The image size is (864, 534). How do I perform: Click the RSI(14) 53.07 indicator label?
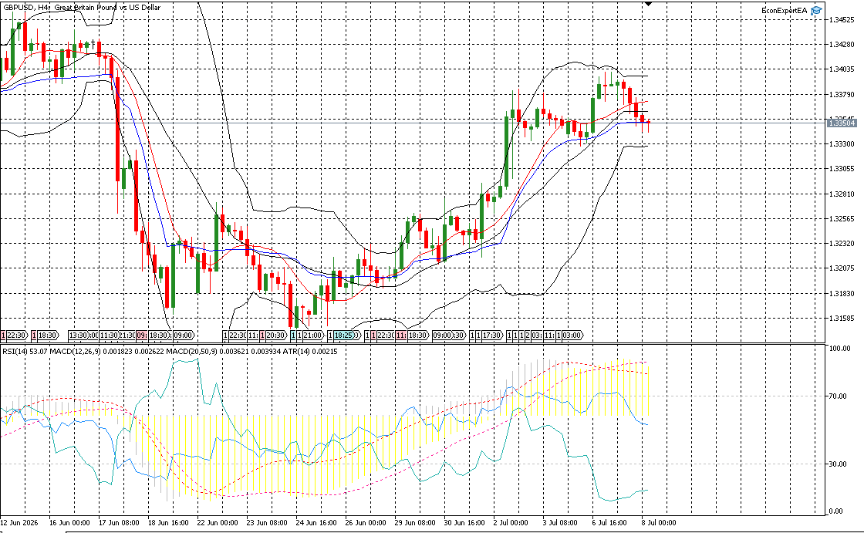click(x=24, y=352)
